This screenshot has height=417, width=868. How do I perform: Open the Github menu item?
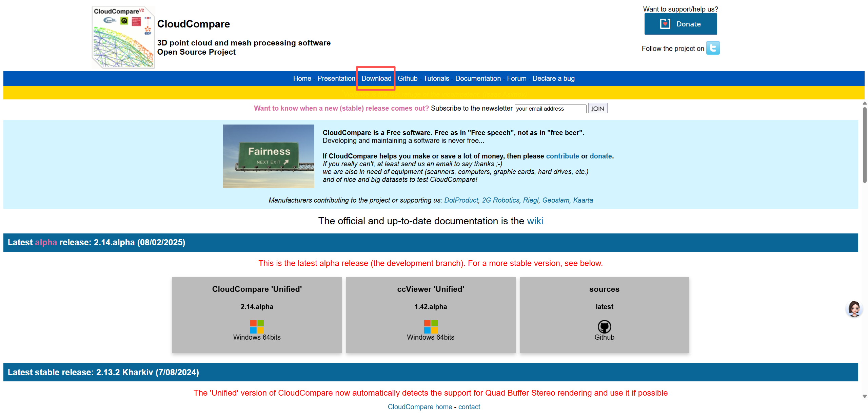[x=407, y=78]
